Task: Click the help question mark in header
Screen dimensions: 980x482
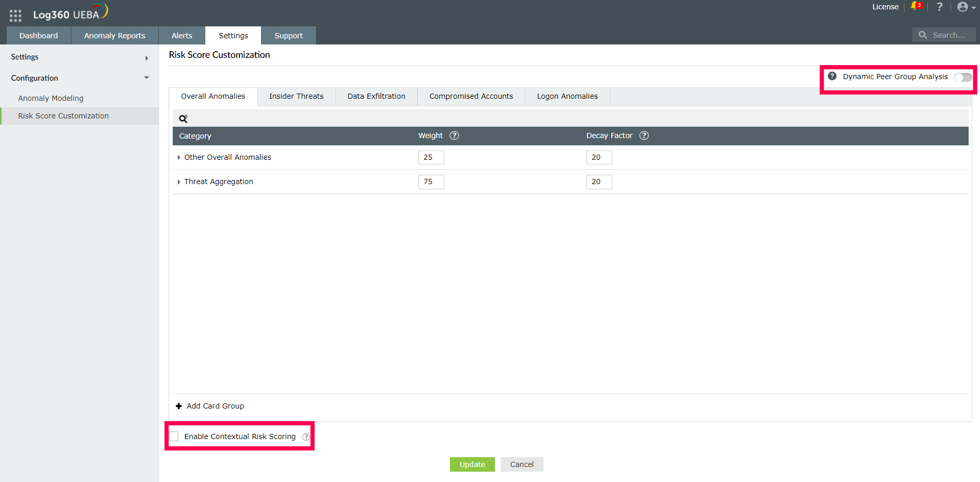Action: coord(940,7)
